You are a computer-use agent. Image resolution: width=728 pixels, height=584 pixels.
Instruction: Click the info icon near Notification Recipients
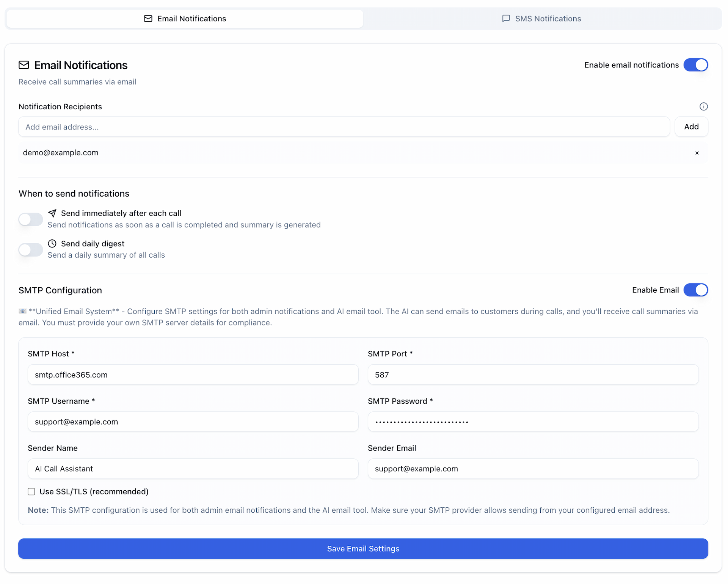704,106
